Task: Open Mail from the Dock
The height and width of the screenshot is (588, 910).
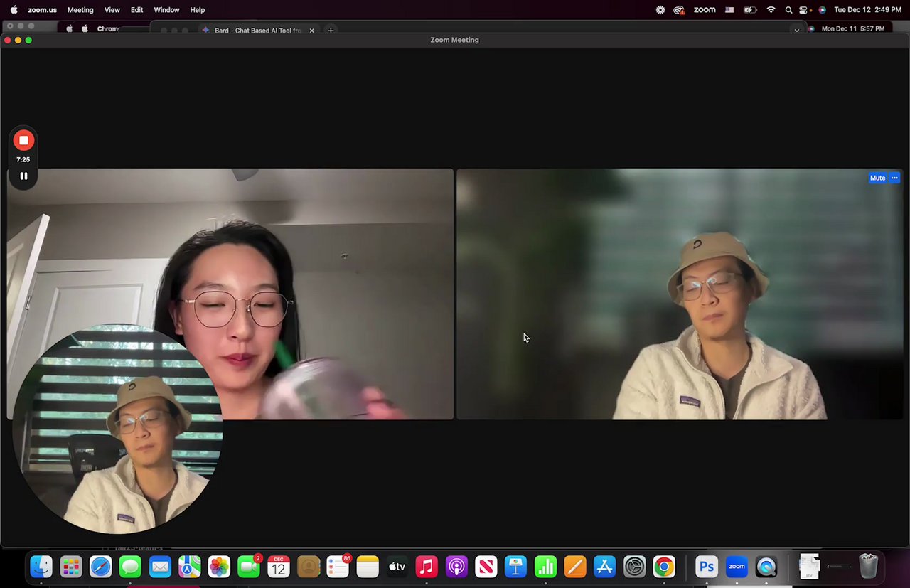Action: click(160, 567)
